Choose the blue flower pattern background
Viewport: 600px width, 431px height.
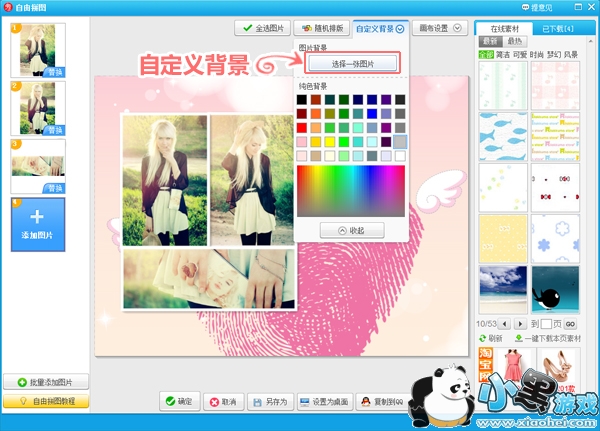coord(555,238)
